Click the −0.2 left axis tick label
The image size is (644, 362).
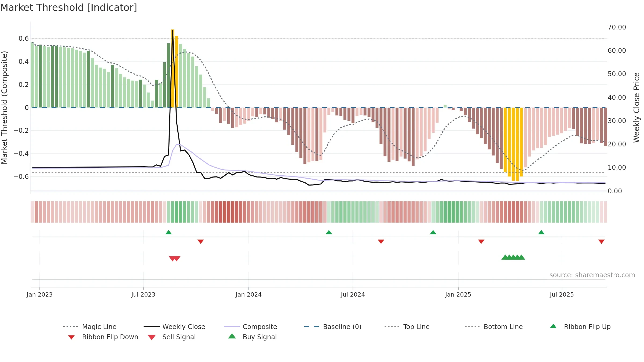click(21, 131)
